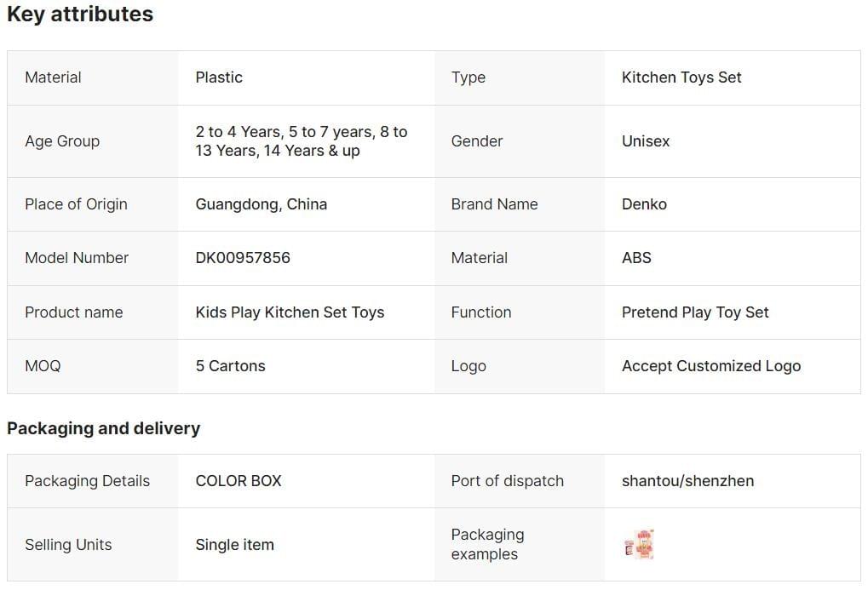Click the Key attributes heading
This screenshot has width=868, height=590.
80,14
